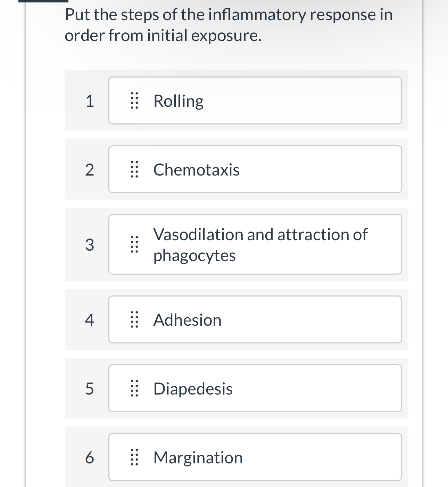
Task: Select the Chemotaxis answer text
Action: (x=196, y=170)
